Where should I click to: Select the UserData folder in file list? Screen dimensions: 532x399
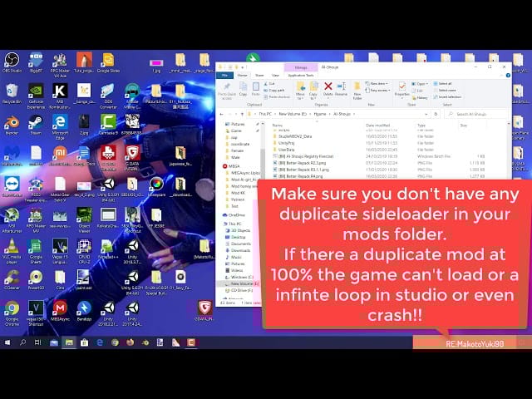coord(286,150)
